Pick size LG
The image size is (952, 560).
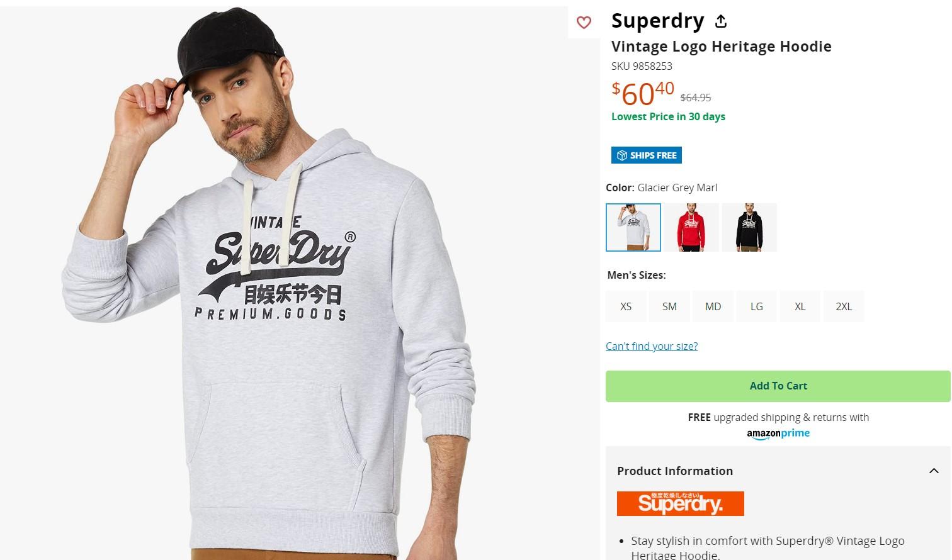tap(756, 306)
